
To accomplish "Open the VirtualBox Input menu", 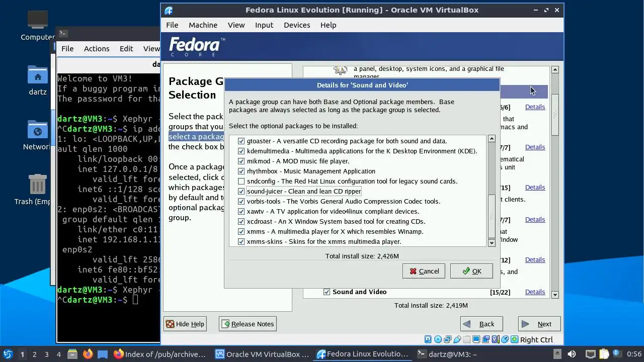I will point(264,25).
